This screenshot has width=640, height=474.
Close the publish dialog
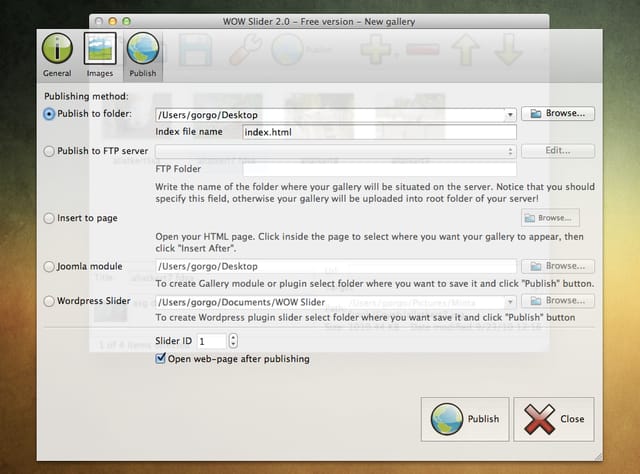554,419
